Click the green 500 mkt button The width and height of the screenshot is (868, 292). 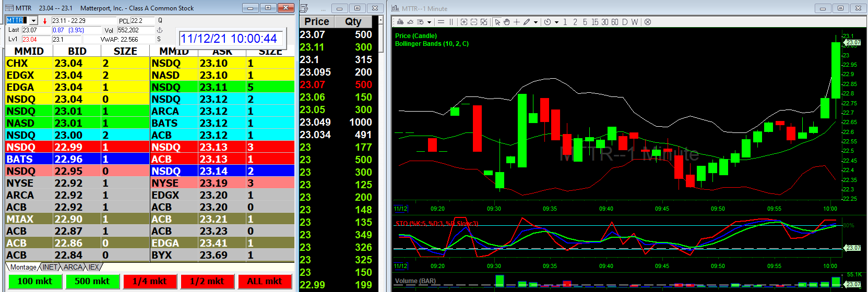pos(92,282)
